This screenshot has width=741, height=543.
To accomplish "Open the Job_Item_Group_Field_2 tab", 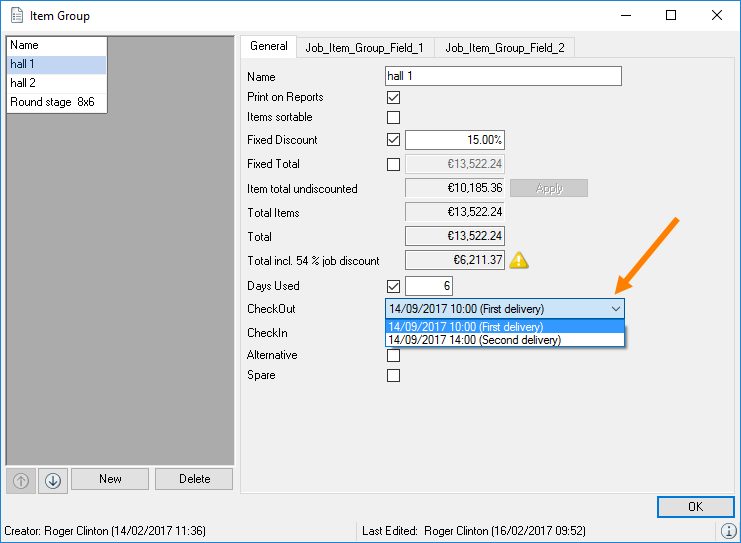I will point(505,47).
